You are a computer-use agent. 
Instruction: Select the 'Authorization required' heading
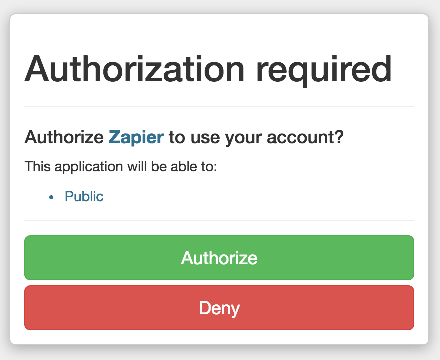point(208,69)
